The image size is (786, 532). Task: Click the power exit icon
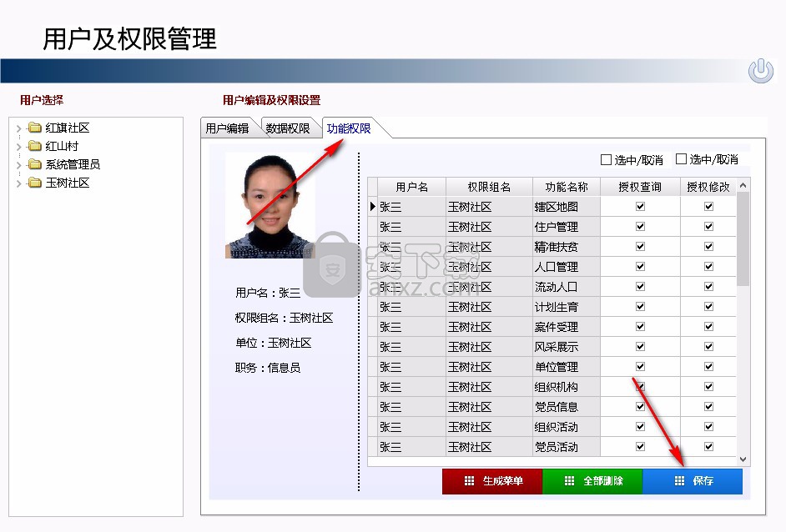pyautogui.click(x=760, y=71)
